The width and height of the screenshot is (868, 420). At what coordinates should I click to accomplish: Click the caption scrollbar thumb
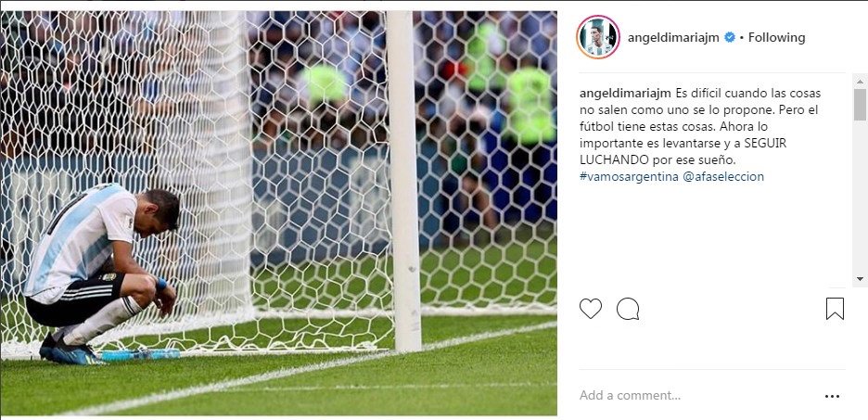tap(860, 104)
